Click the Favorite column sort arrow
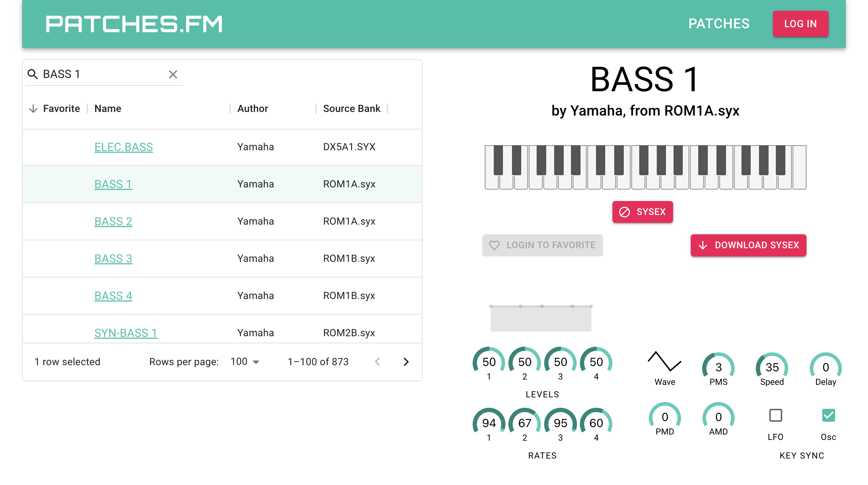 point(33,109)
